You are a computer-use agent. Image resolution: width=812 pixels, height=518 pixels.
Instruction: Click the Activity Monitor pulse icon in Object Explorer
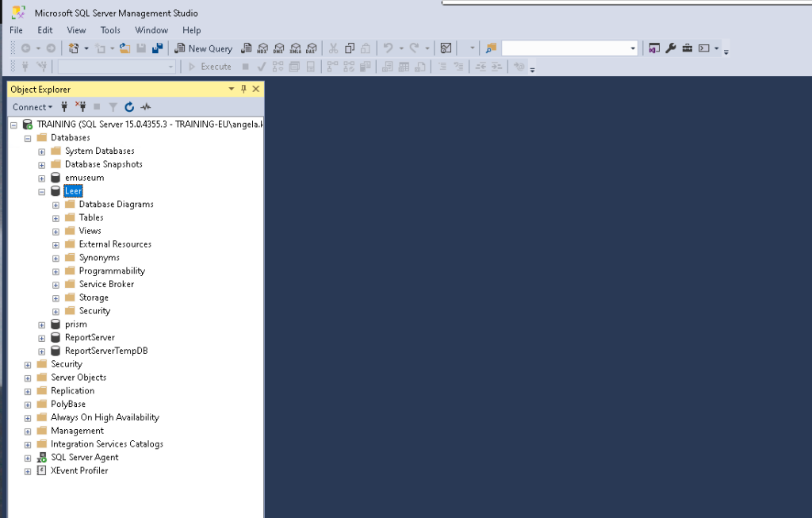pos(146,107)
